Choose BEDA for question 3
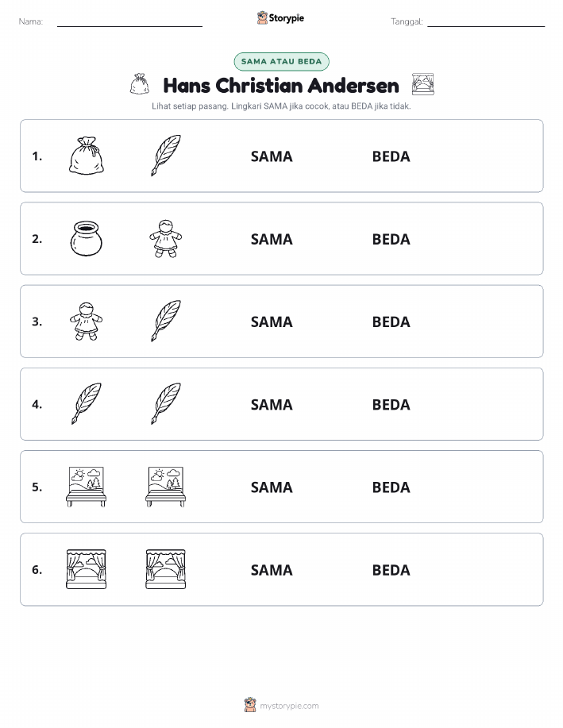Screen dimensions: 563x728 click(x=391, y=322)
